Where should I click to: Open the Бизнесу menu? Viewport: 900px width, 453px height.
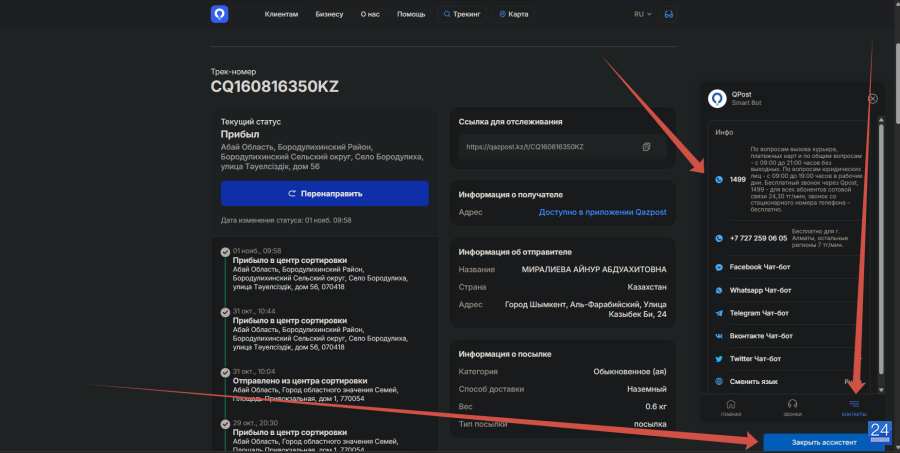tap(329, 14)
